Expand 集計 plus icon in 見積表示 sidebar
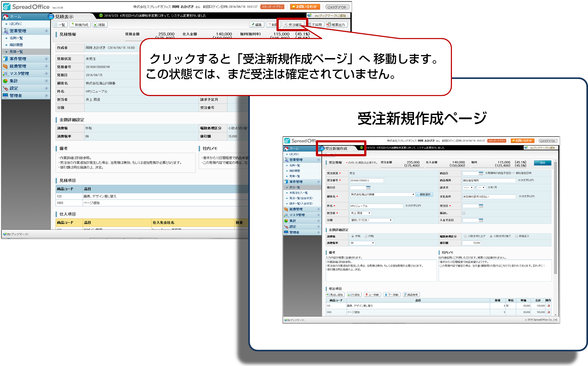Viewport: 588px width, 366px height. [x=46, y=81]
